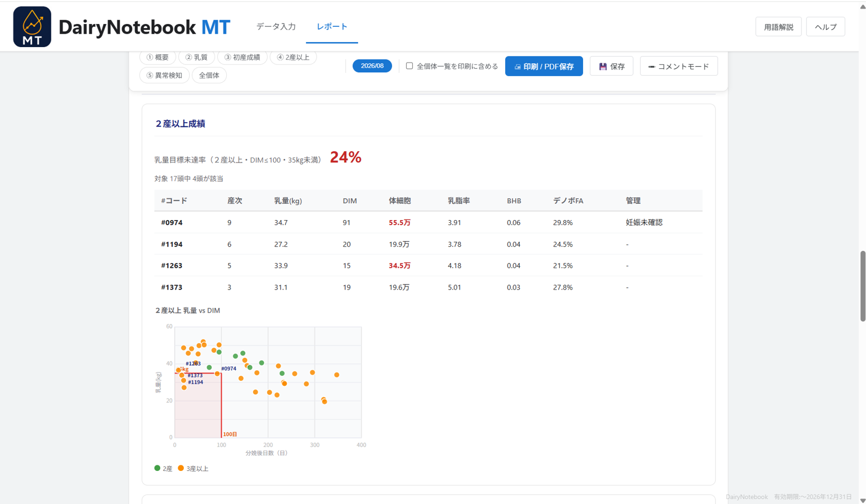This screenshot has height=504, width=866.
Task: Open the 用語解説 glossary
Action: (x=778, y=27)
